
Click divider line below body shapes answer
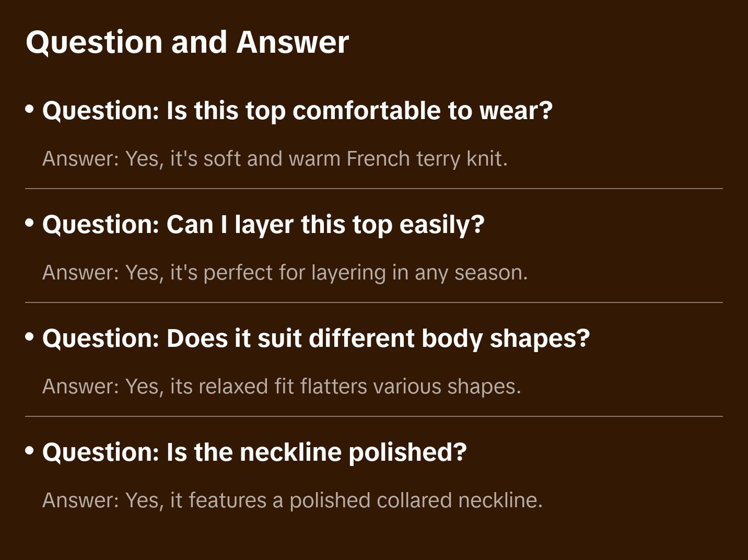pos(373,416)
